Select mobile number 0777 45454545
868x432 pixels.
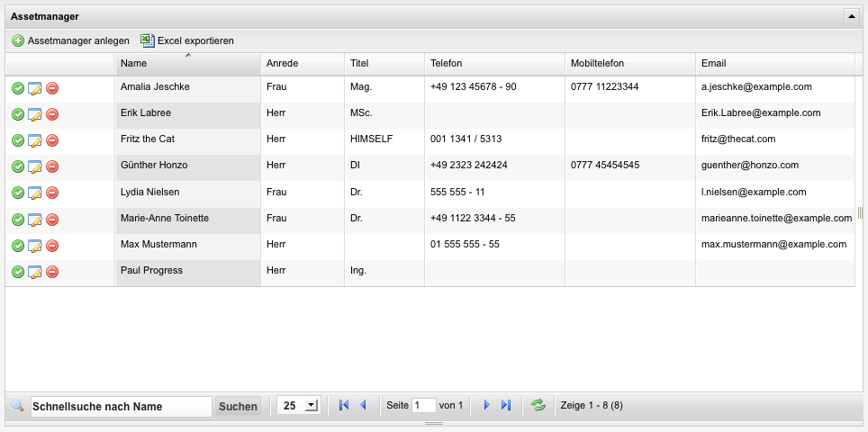[605, 165]
